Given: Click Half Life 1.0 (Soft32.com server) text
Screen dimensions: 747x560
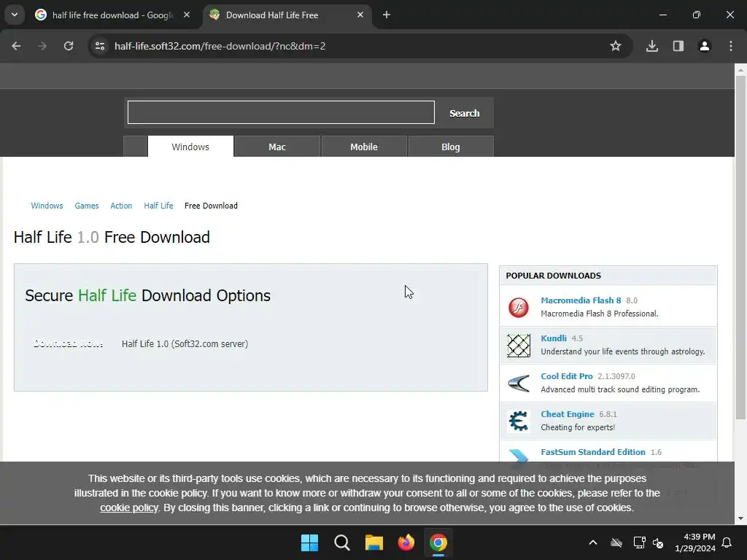Looking at the screenshot, I should [x=185, y=344].
